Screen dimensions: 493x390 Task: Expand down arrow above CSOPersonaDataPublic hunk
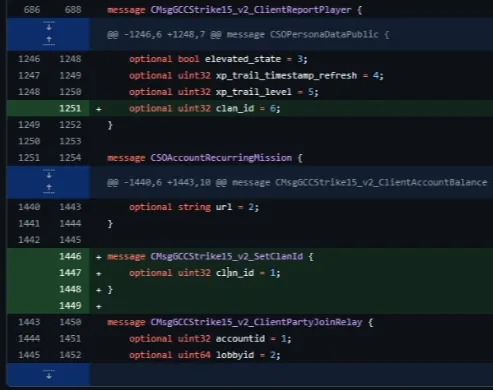(49, 26)
